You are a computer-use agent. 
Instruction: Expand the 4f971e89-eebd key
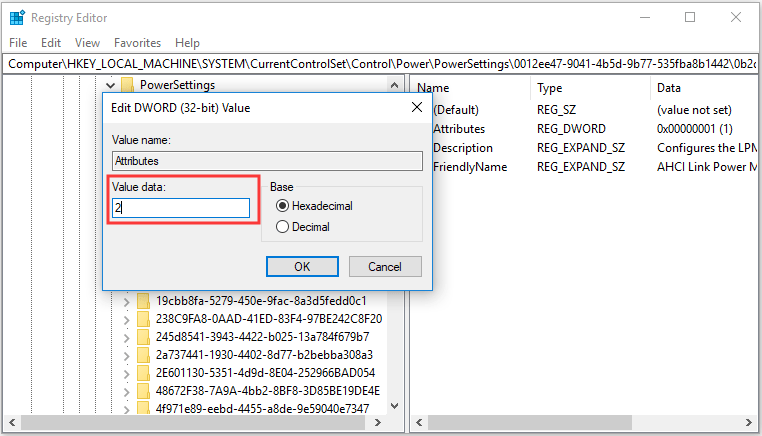(x=126, y=409)
